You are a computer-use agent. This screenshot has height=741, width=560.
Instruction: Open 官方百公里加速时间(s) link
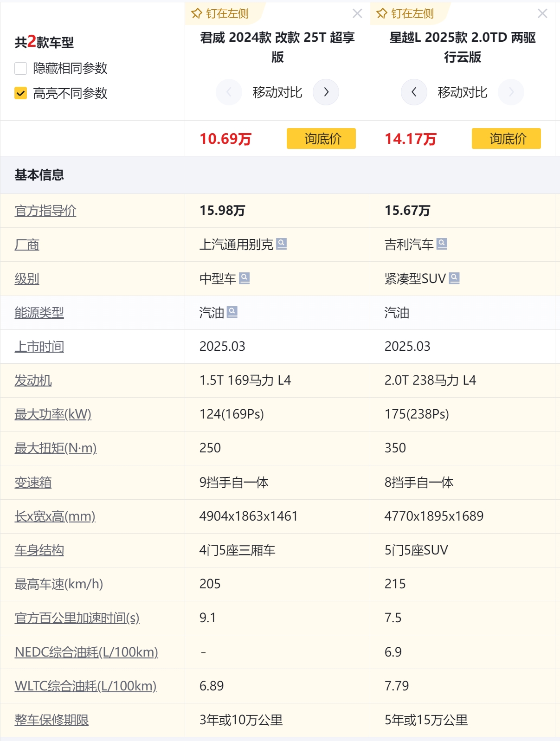coord(77,618)
